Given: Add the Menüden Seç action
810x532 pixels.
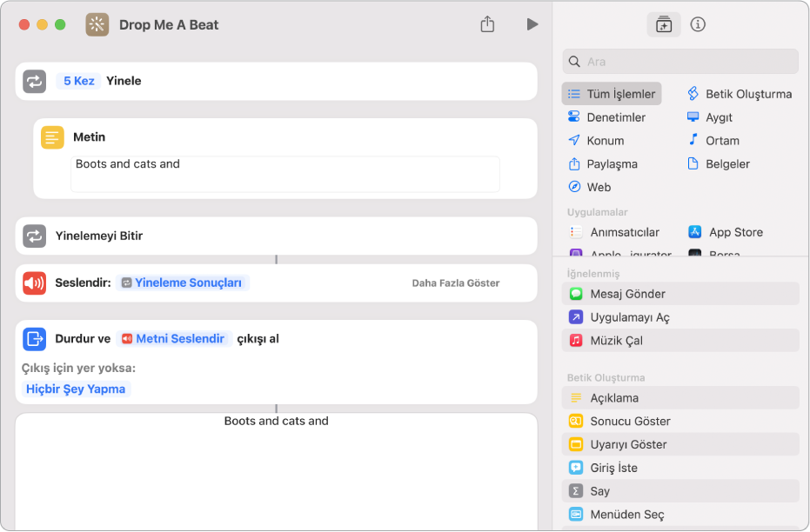Looking at the screenshot, I should click(680, 515).
